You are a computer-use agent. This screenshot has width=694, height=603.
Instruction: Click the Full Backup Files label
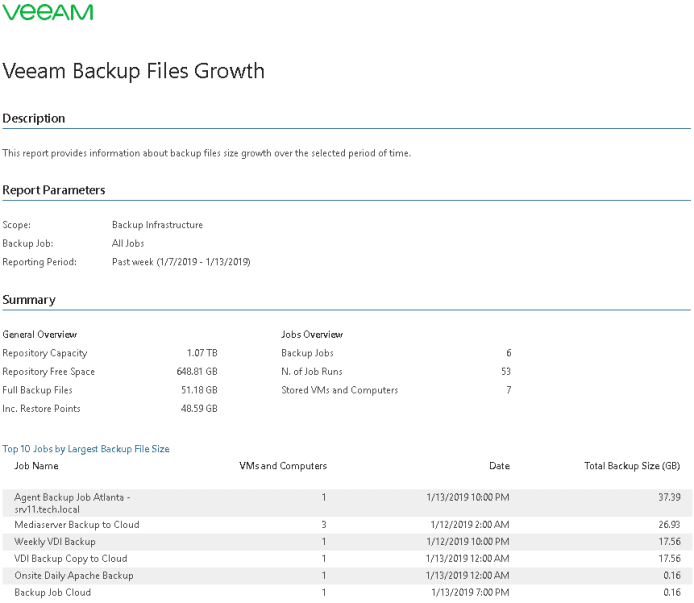coord(37,390)
